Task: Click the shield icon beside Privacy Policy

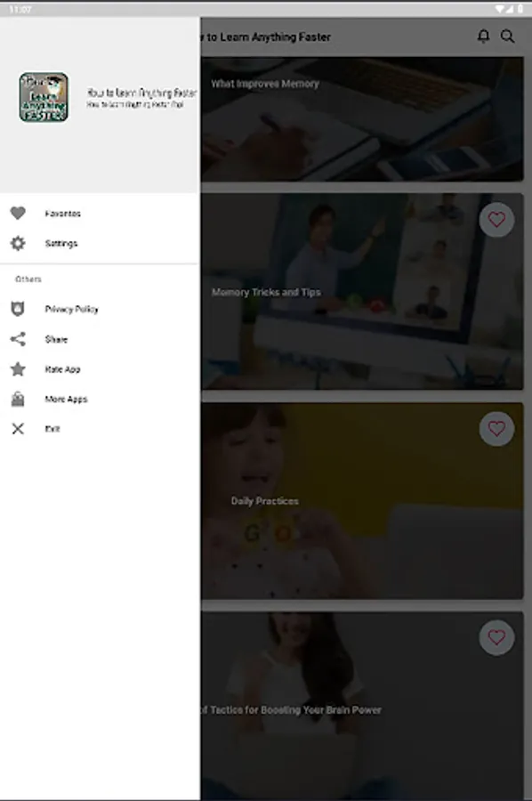Action: point(18,309)
